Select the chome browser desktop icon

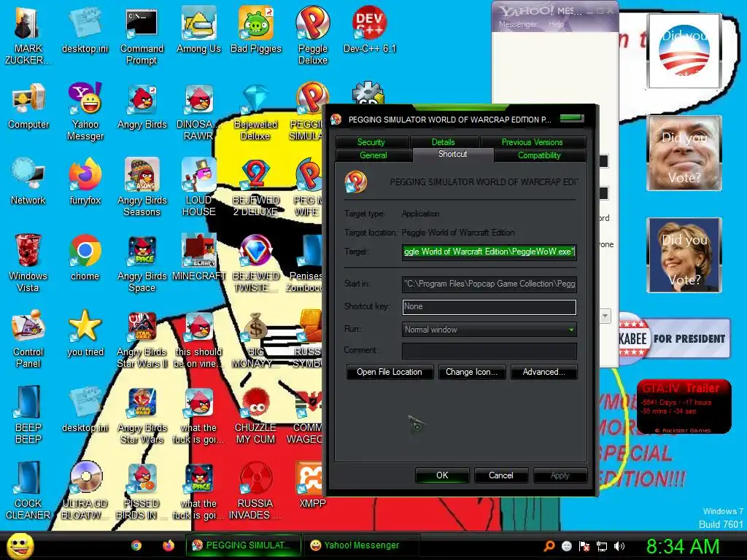85,259
